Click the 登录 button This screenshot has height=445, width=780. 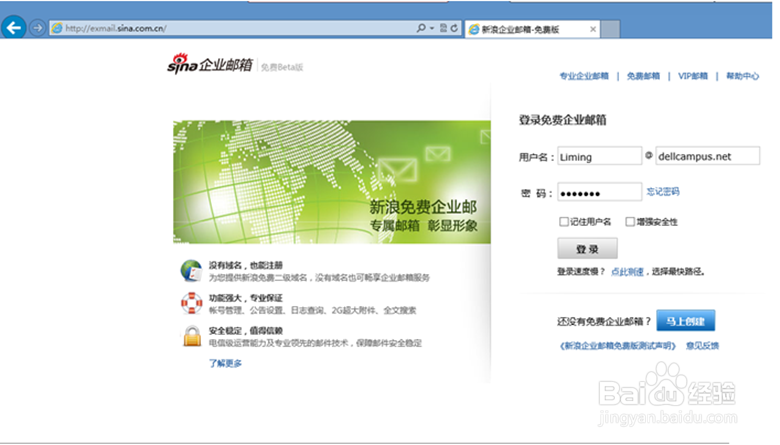pyautogui.click(x=587, y=249)
